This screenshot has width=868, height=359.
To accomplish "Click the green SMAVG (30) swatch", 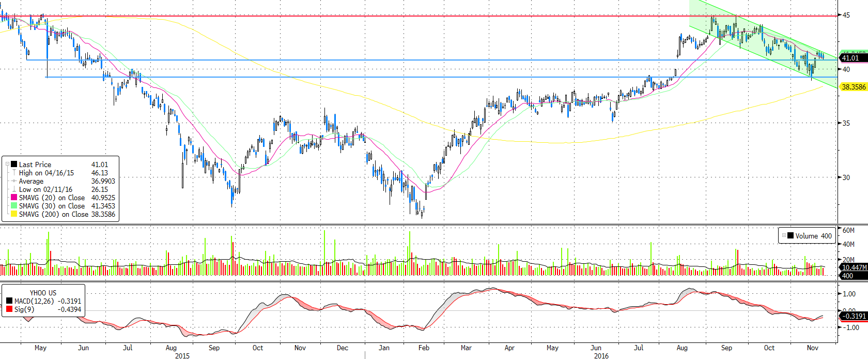I will pos(14,206).
